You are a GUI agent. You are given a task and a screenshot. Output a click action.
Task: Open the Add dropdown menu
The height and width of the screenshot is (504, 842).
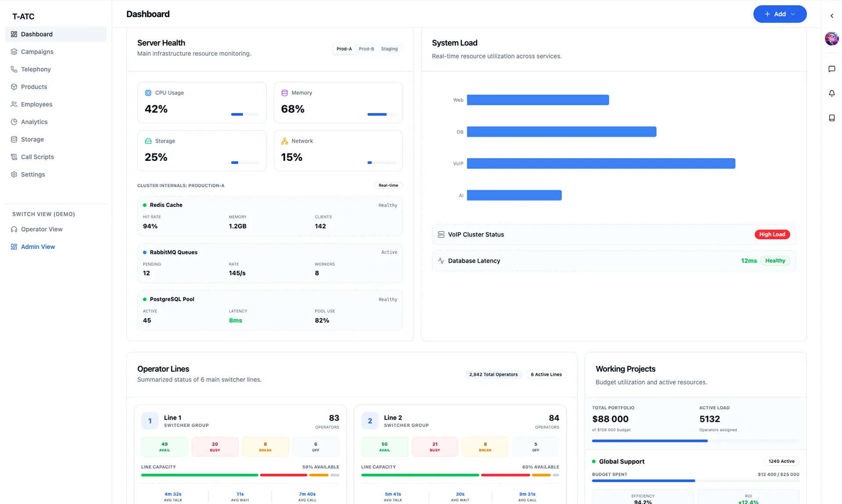point(780,14)
